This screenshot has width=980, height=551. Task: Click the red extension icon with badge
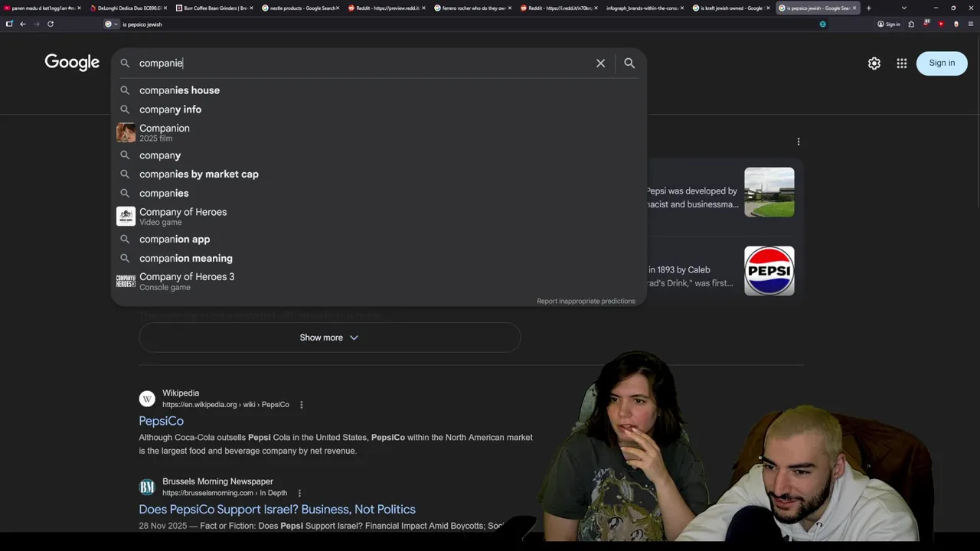(926, 24)
